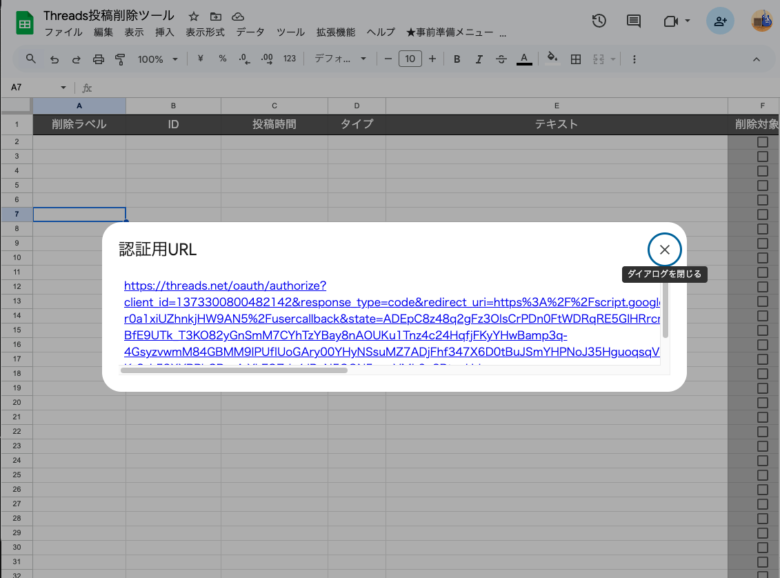Open the 挿入 menu
The width and height of the screenshot is (780, 578).
tap(165, 32)
